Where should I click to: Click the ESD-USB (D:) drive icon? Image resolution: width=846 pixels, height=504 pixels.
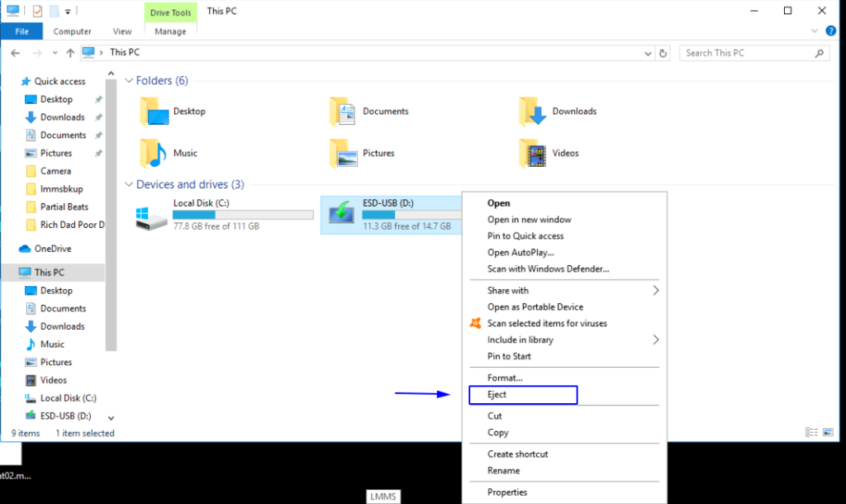(341, 212)
